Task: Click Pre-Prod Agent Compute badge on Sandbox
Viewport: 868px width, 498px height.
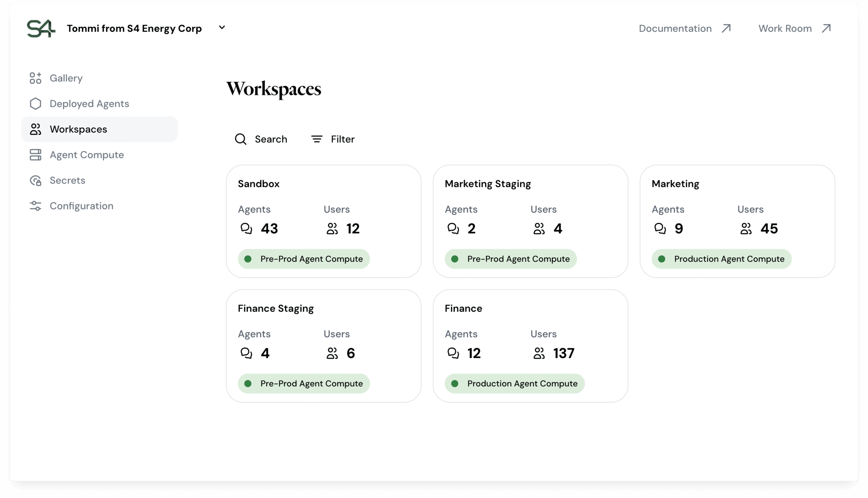Action: [x=303, y=259]
